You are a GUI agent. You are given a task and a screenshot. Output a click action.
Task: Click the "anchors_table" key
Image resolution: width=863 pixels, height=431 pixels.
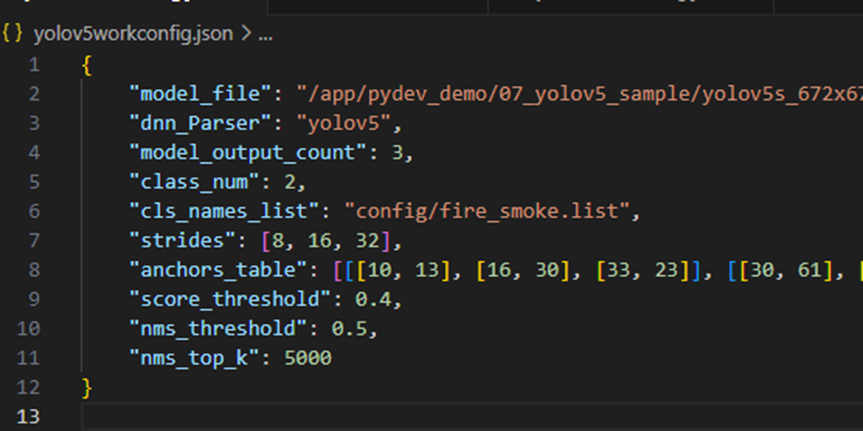[220, 269]
